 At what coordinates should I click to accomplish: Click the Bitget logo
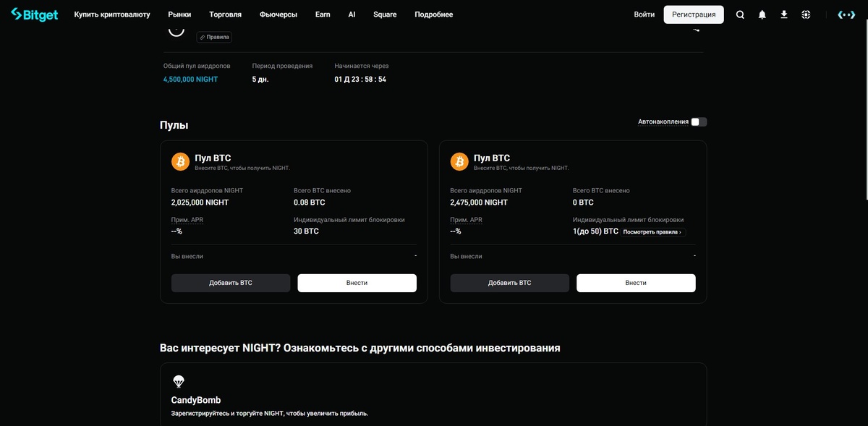click(34, 14)
